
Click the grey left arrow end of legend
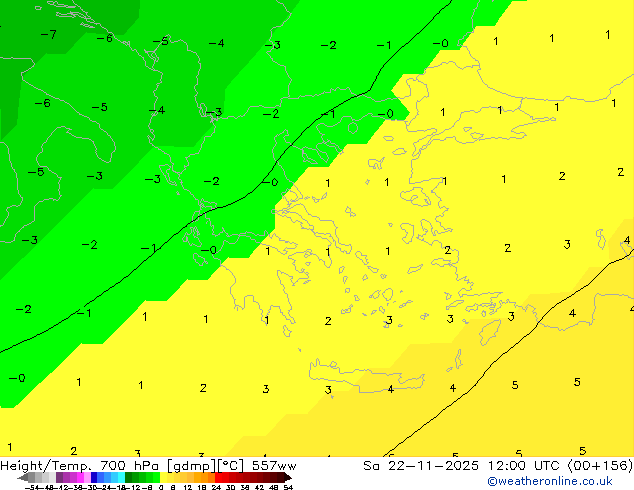(23, 478)
